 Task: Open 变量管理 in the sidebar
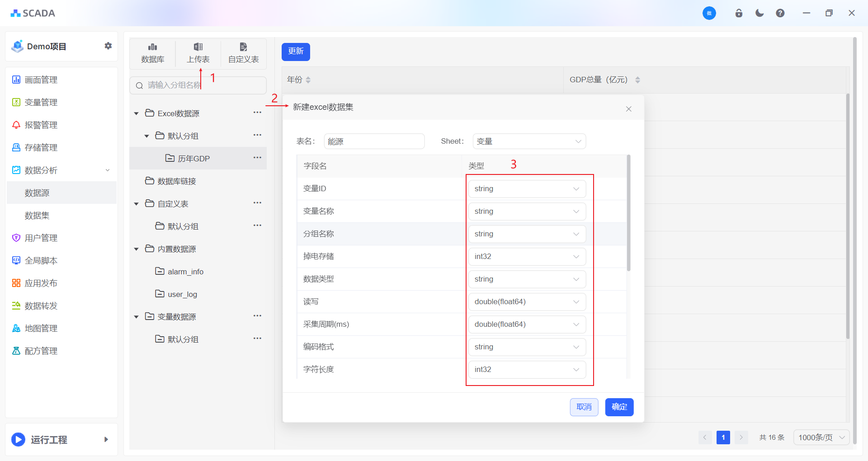(41, 103)
